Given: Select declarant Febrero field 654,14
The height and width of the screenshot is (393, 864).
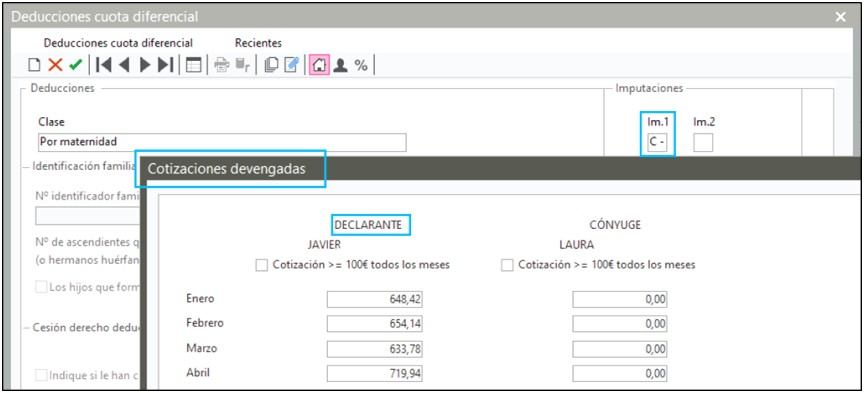Looking at the screenshot, I should [375, 324].
